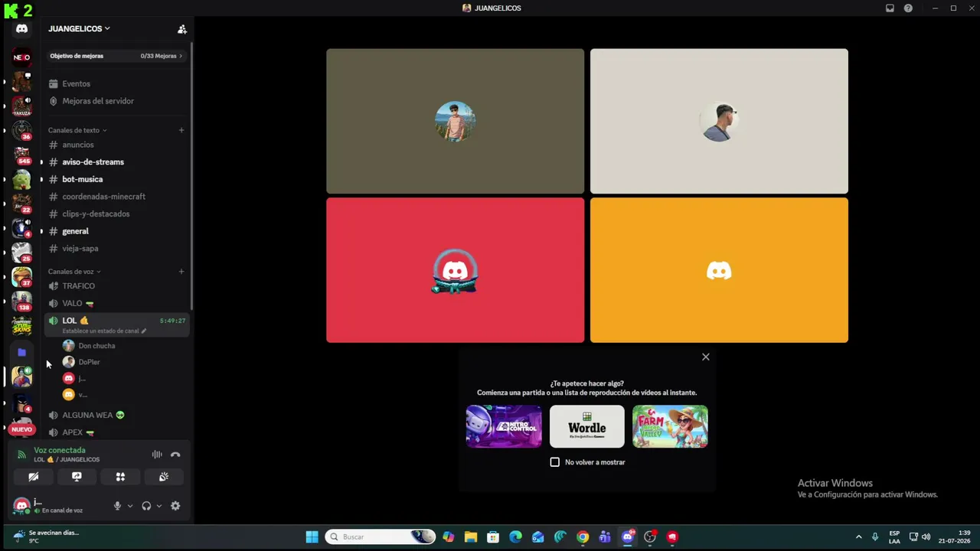Collapse the 'Canales de texto' category
The width and height of the screenshot is (980, 551).
tap(77, 130)
